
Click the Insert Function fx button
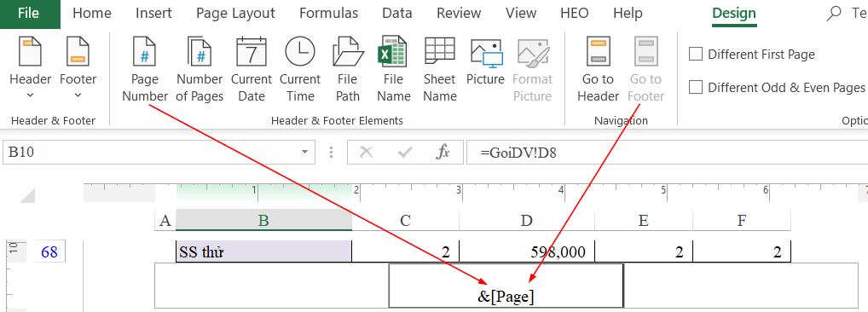click(443, 152)
